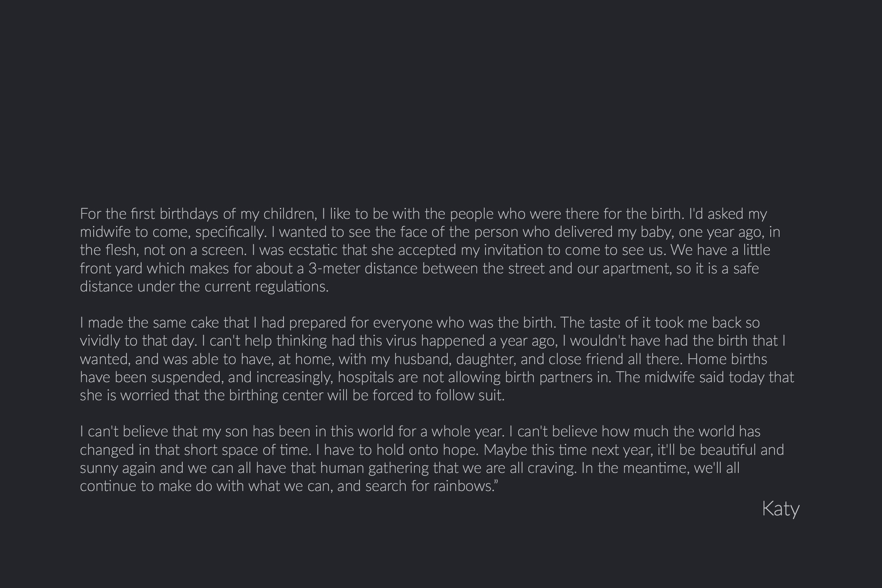882x588 pixels.
Task: Click the word "virus" in the text
Action: [401, 341]
